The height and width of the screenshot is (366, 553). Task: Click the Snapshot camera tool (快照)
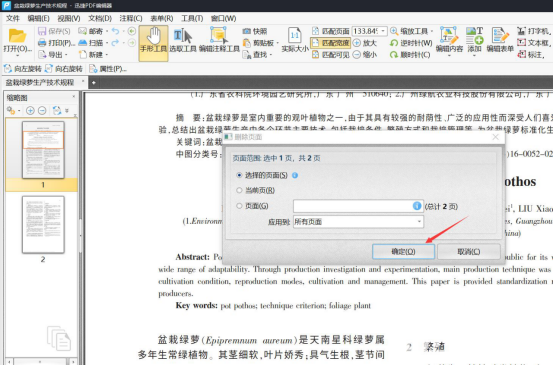pos(255,31)
